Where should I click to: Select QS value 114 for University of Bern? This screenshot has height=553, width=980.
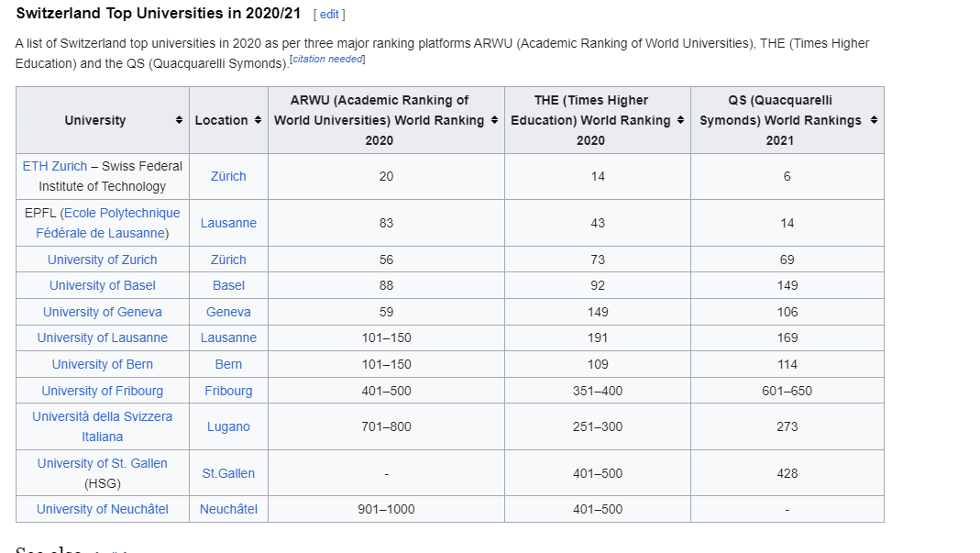(x=787, y=364)
